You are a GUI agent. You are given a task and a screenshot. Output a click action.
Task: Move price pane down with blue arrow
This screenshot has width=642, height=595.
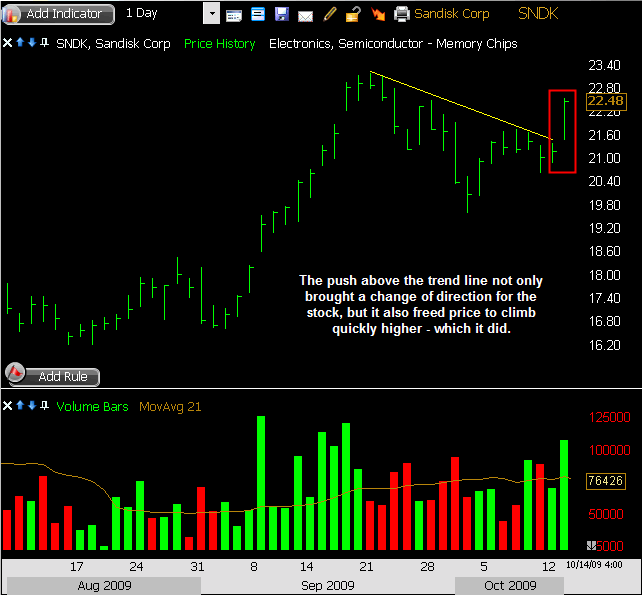32,42
